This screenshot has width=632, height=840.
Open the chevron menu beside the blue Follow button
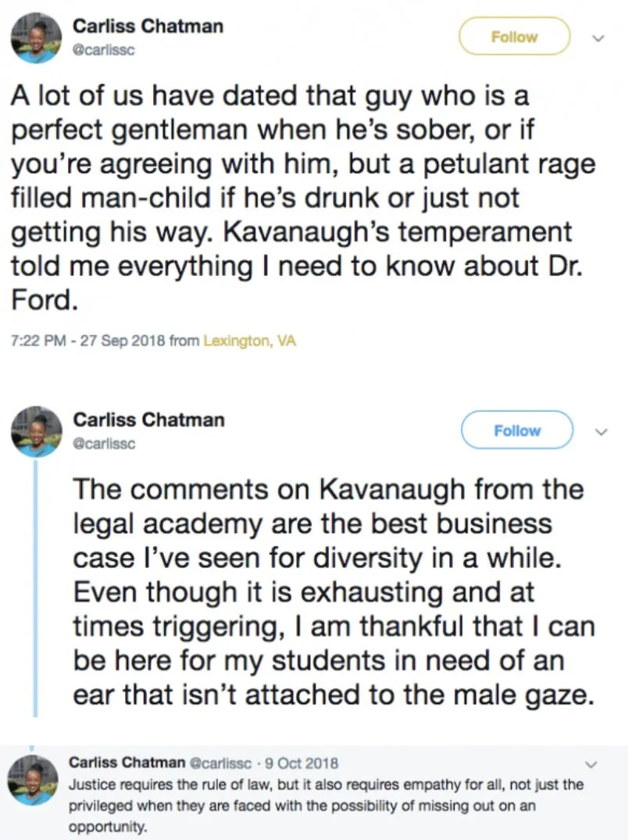pos(600,431)
